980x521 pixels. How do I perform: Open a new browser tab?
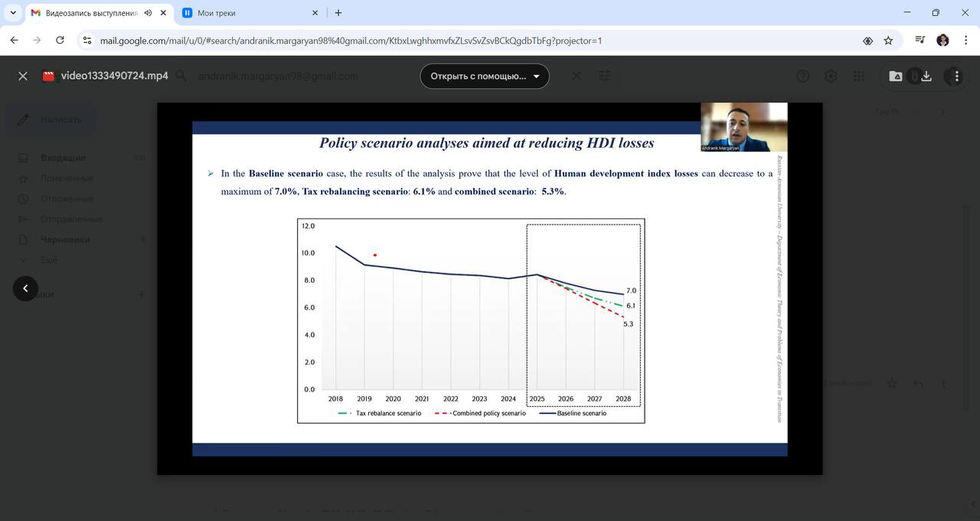coord(338,13)
